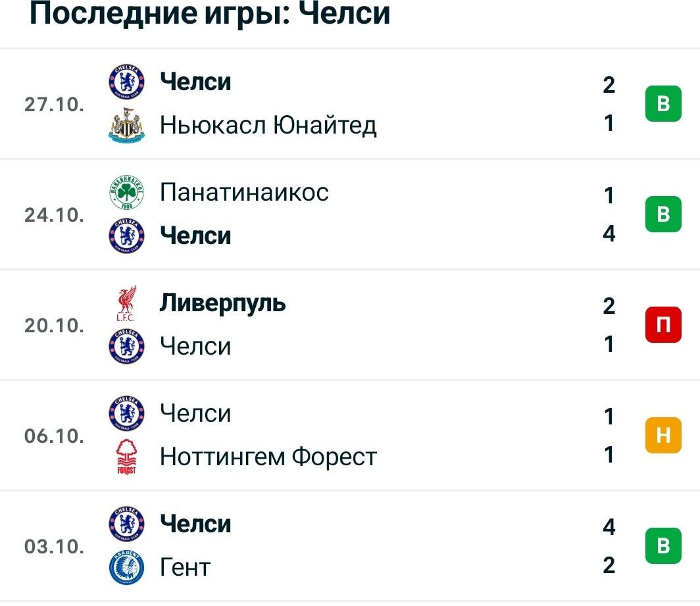Screen dimensions: 700x606
Task: Click green В badge for 24.10. match
Action: 663,214
